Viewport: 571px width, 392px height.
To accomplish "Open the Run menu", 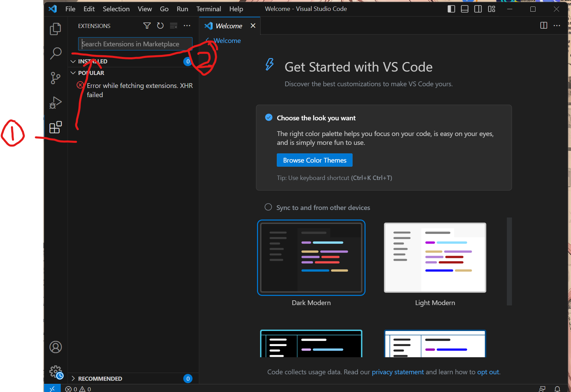I will [x=182, y=9].
